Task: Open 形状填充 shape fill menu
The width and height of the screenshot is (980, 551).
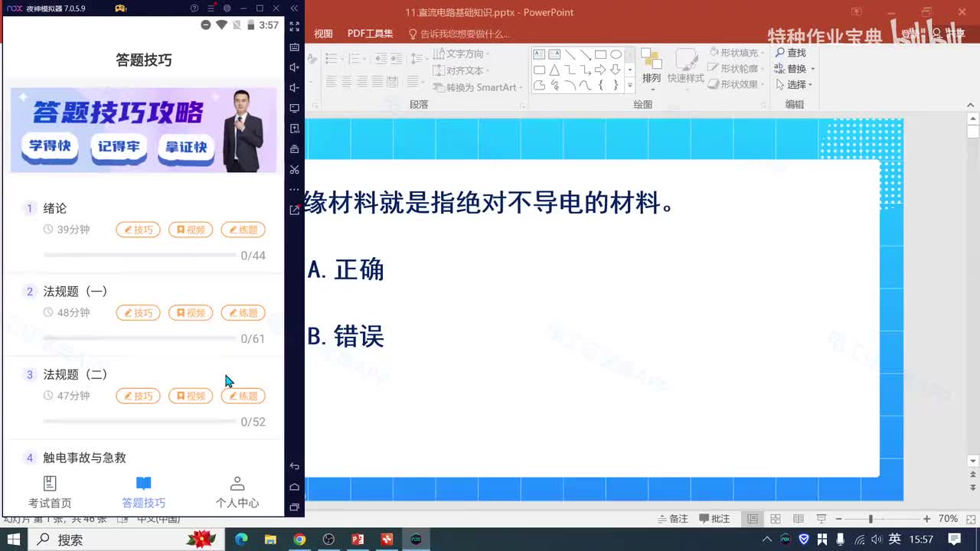Action: [x=738, y=53]
